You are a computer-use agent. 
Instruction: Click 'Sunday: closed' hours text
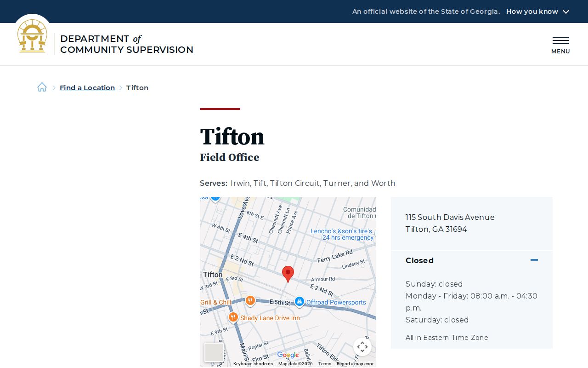pyautogui.click(x=434, y=284)
